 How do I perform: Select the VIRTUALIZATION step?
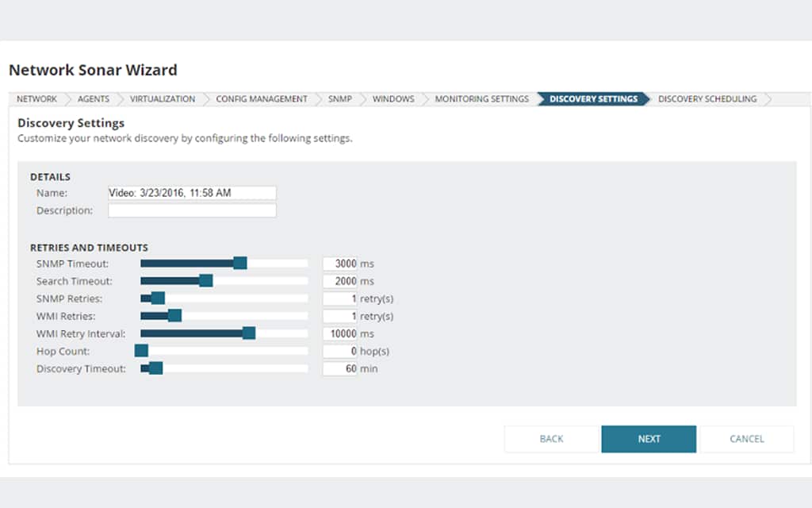tap(162, 98)
